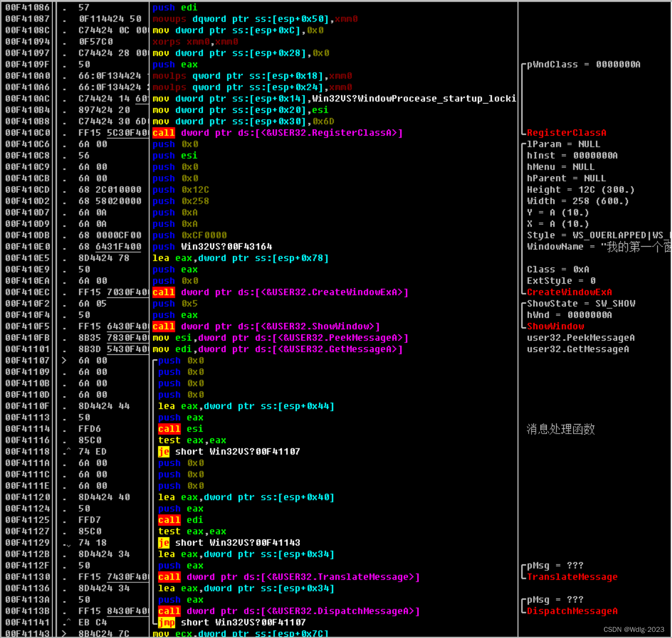The image size is (672, 638).
Task: Click hex bytes FF15 5C30F400 of RegisterClassA call
Action: (113, 133)
